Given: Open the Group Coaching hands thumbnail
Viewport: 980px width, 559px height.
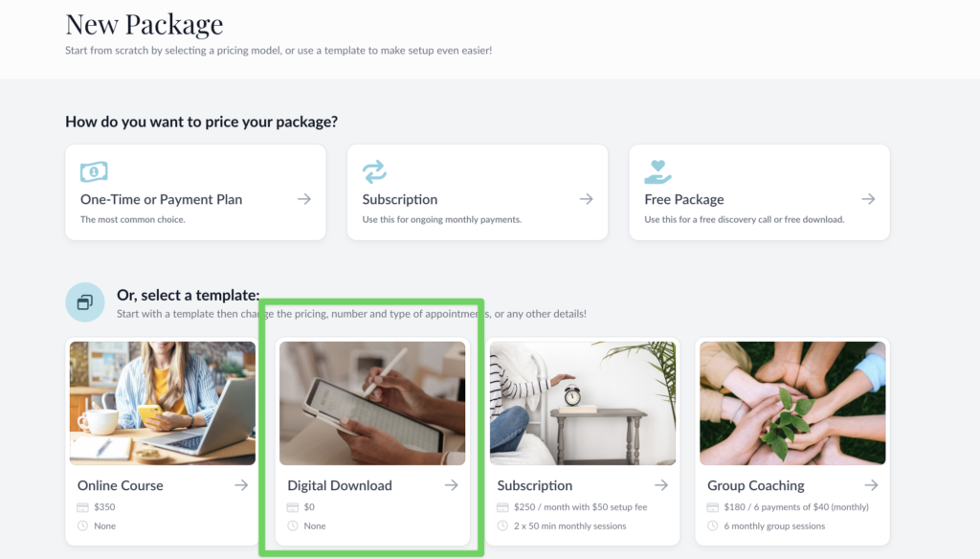Looking at the screenshot, I should coord(792,402).
